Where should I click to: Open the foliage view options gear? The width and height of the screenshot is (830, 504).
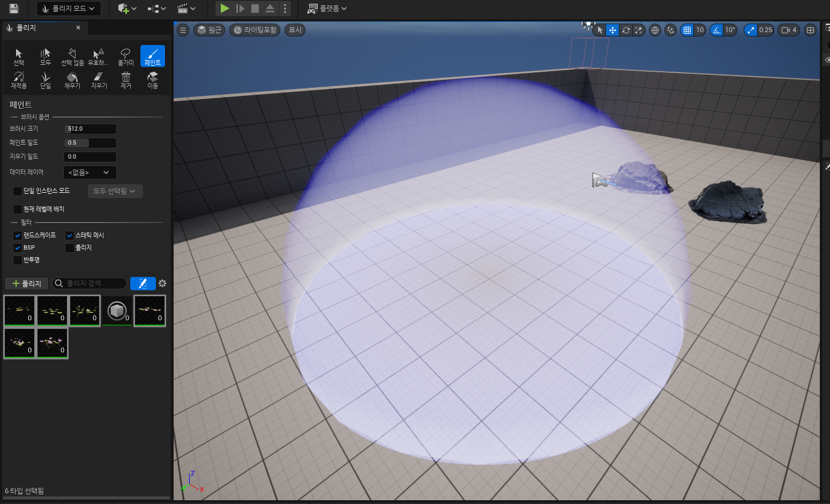click(x=162, y=283)
